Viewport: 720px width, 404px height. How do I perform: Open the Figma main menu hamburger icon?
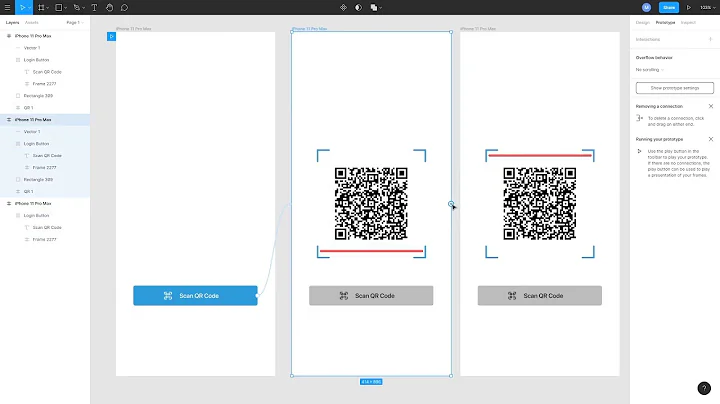tap(7, 7)
